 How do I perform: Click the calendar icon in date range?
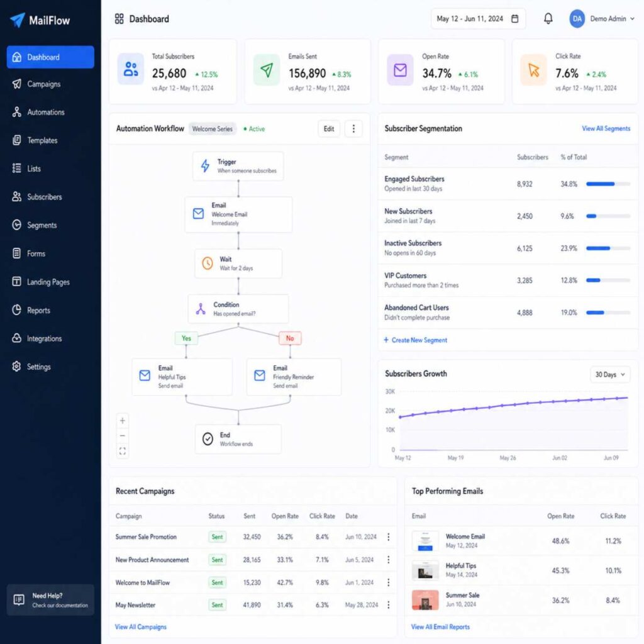514,18
